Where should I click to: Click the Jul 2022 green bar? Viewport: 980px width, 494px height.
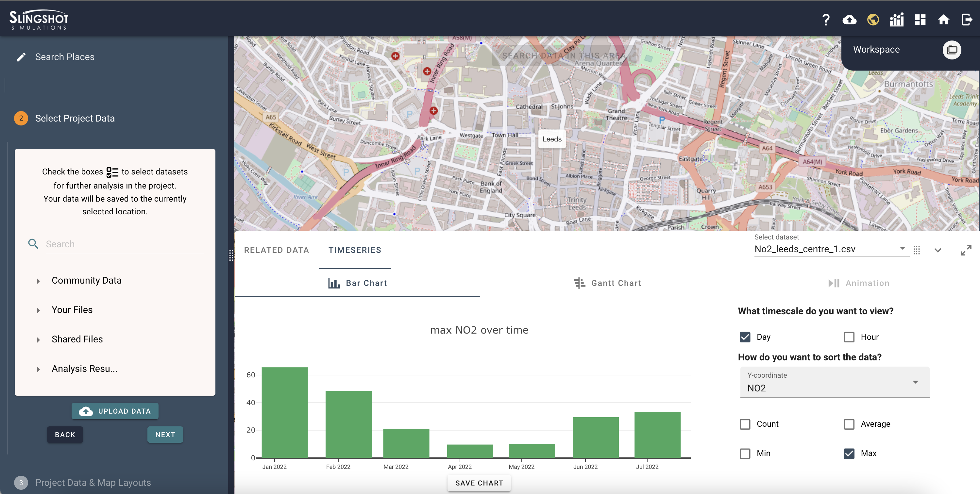657,435
